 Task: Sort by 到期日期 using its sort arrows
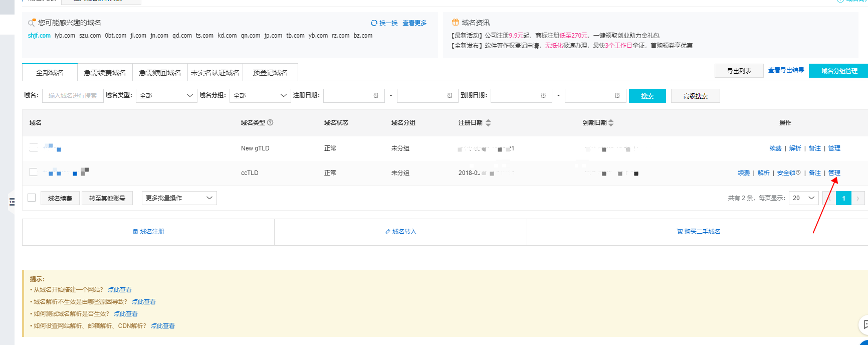(610, 123)
